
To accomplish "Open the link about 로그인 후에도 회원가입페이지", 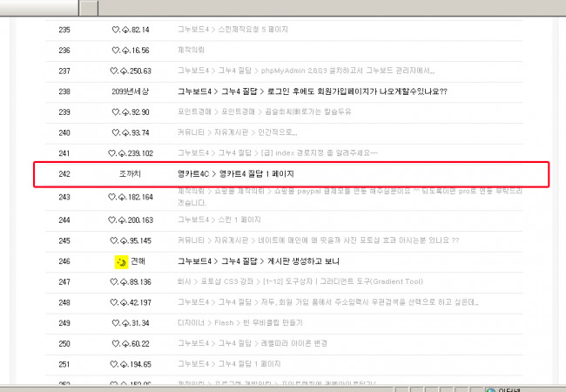I will coord(313,91).
